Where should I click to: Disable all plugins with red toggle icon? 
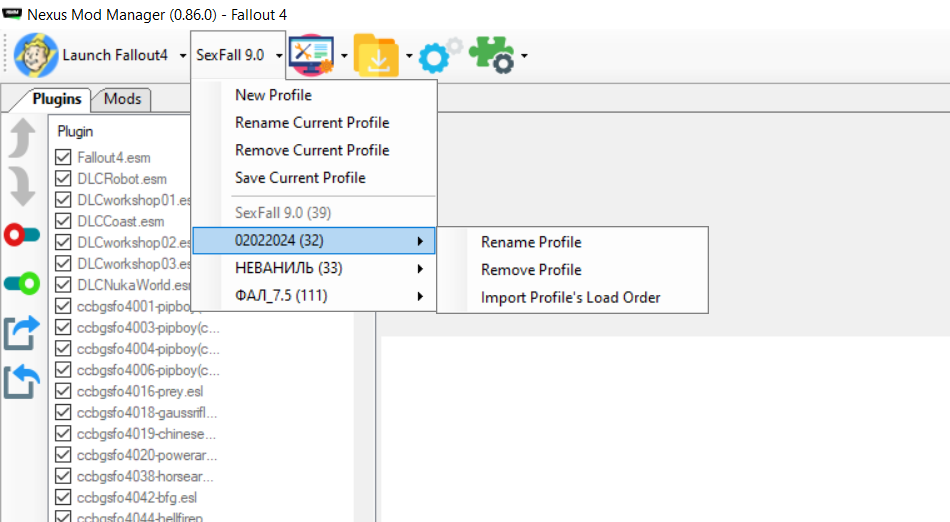tap(22, 236)
